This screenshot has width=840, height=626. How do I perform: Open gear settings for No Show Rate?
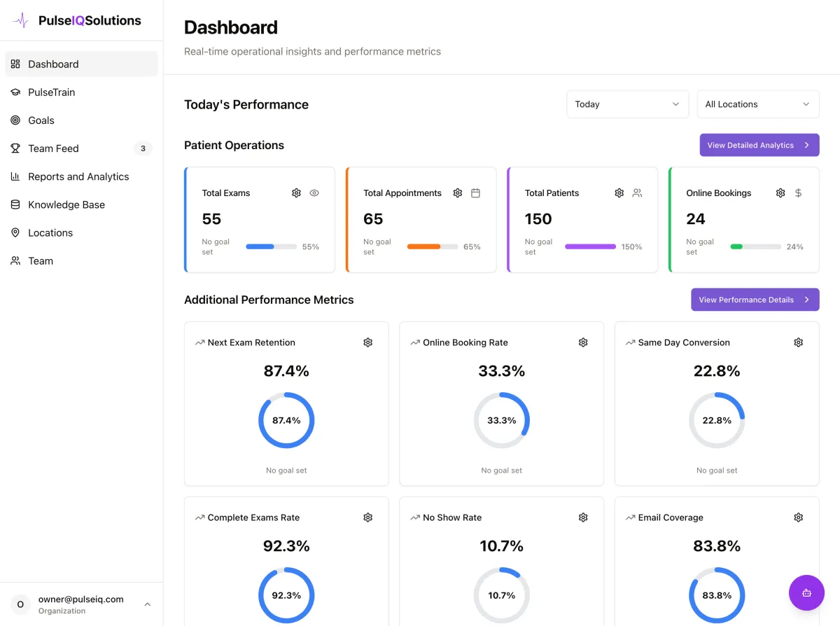click(x=583, y=517)
